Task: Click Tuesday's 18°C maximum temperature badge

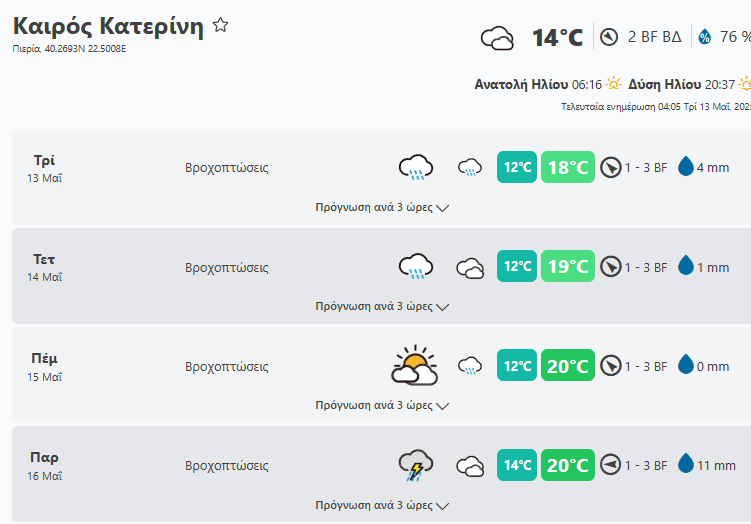Action: coord(568,167)
